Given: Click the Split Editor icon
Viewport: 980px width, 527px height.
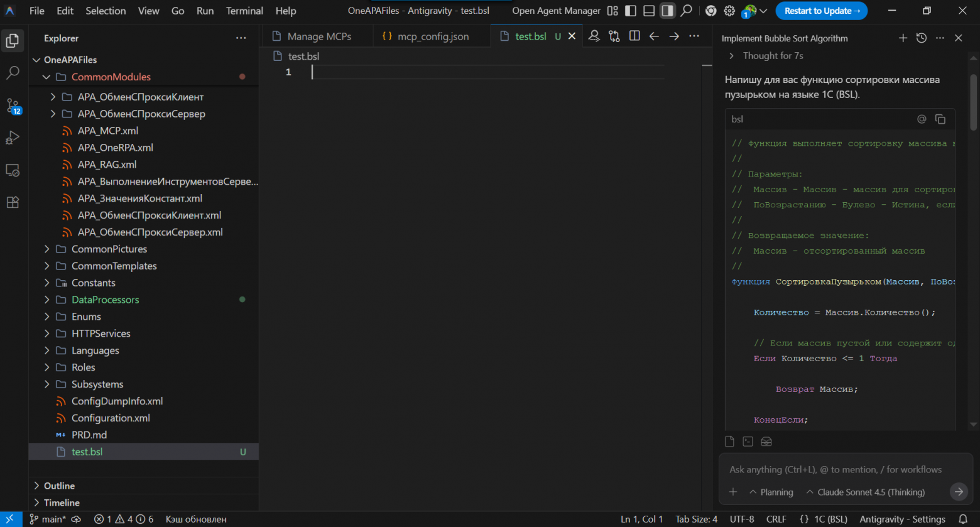Looking at the screenshot, I should coord(634,36).
